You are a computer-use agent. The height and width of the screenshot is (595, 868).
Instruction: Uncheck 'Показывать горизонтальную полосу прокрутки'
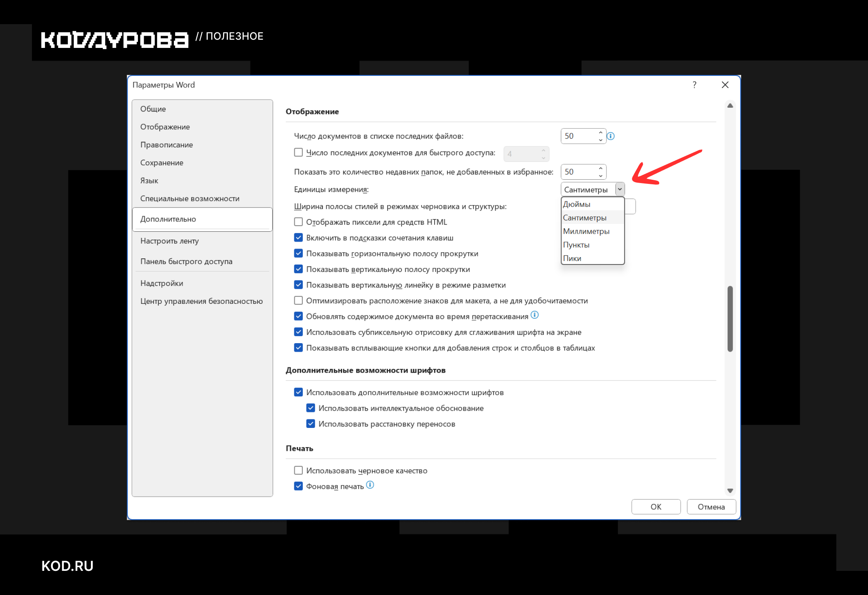click(x=298, y=253)
